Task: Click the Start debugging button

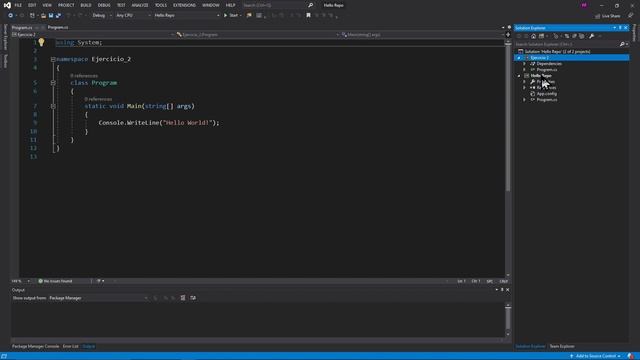Action: (x=231, y=16)
